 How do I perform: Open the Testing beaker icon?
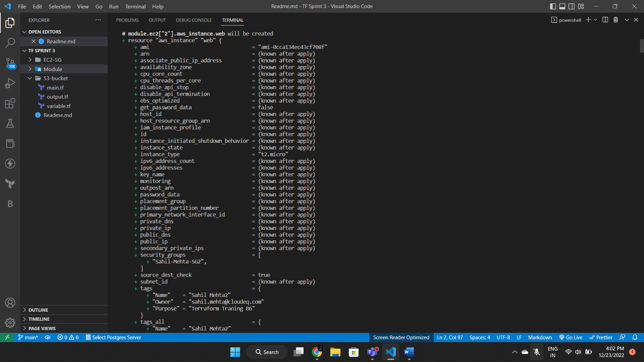10,123
